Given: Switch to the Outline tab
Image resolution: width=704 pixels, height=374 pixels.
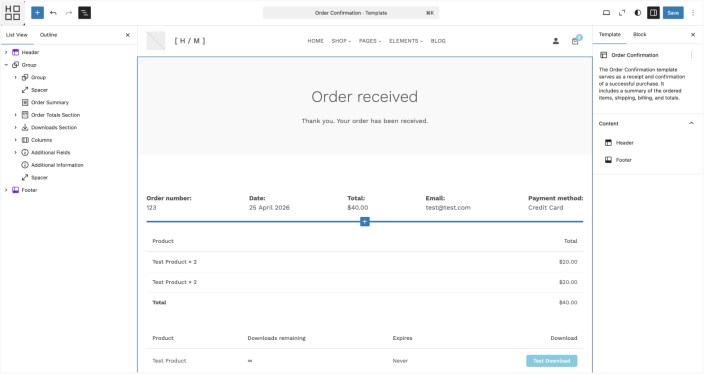Looking at the screenshot, I should pyautogui.click(x=48, y=35).
